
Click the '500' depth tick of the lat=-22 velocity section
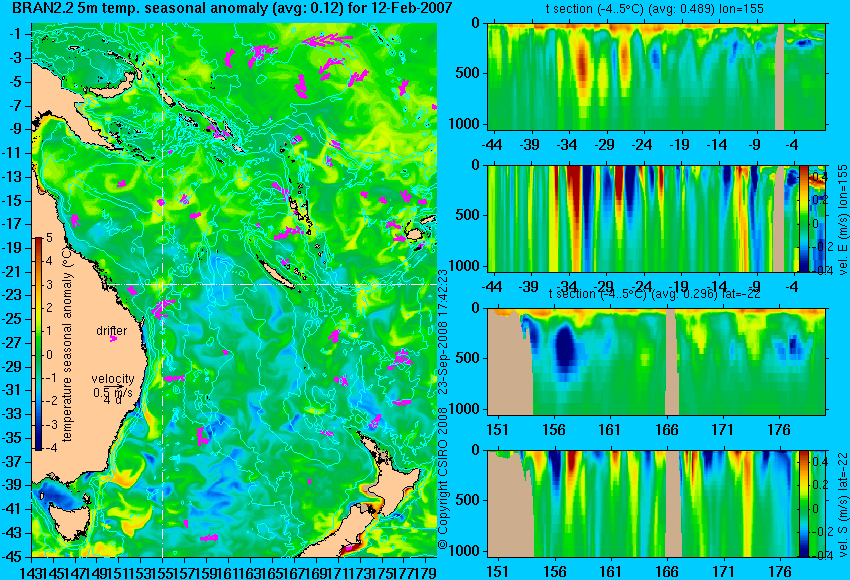click(468, 500)
